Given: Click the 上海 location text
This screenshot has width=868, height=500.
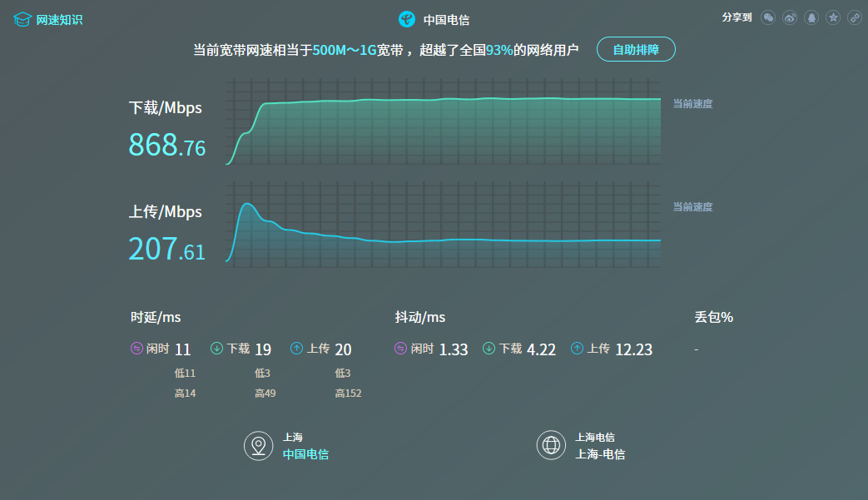Looking at the screenshot, I should point(293,438).
